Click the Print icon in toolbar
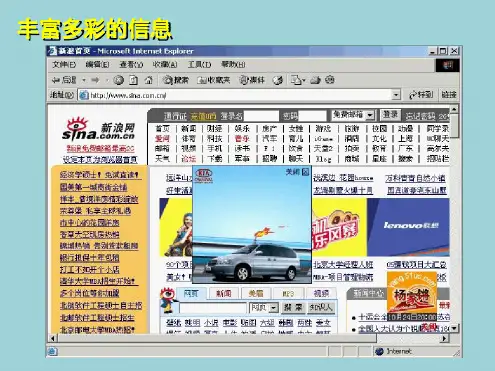 (315, 80)
